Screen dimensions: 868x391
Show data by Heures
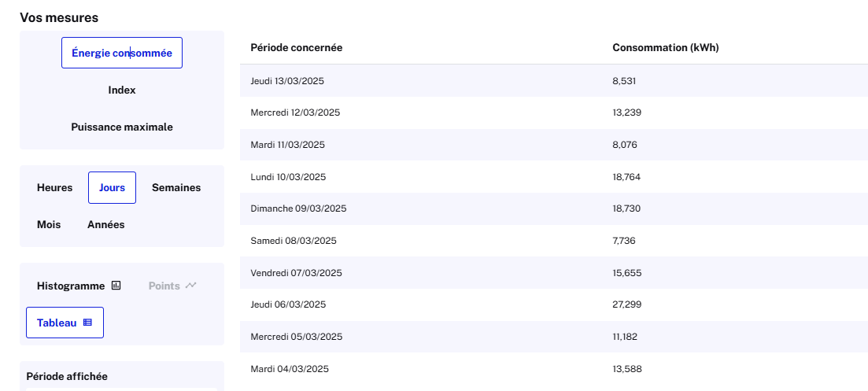tap(55, 187)
